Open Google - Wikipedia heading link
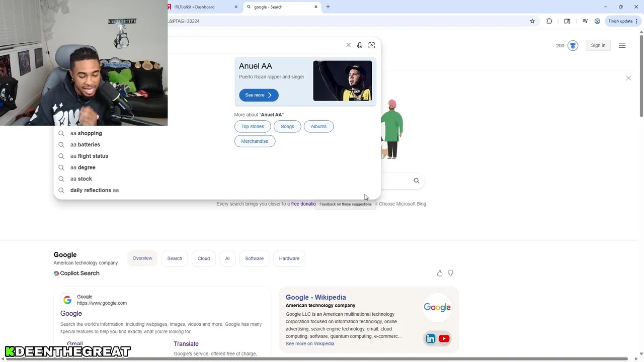This screenshot has width=644, height=362. click(316, 297)
